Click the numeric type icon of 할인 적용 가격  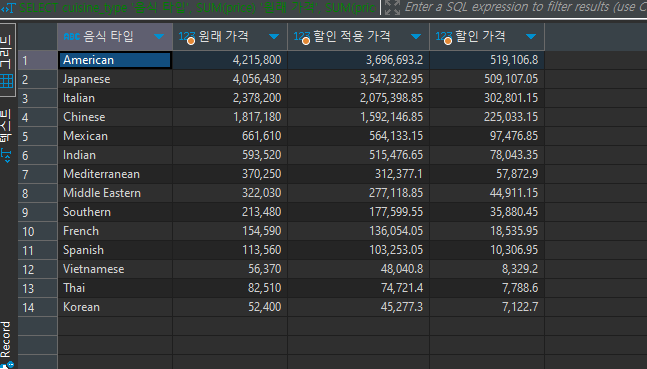[302, 37]
